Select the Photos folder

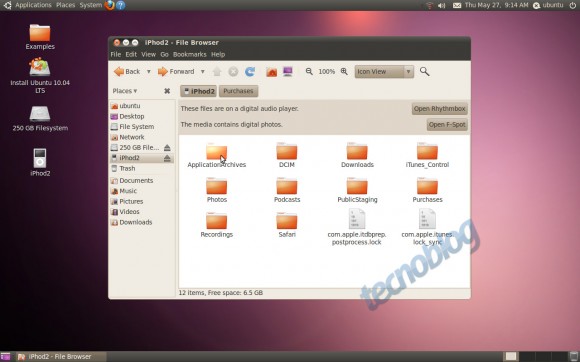pos(217,190)
